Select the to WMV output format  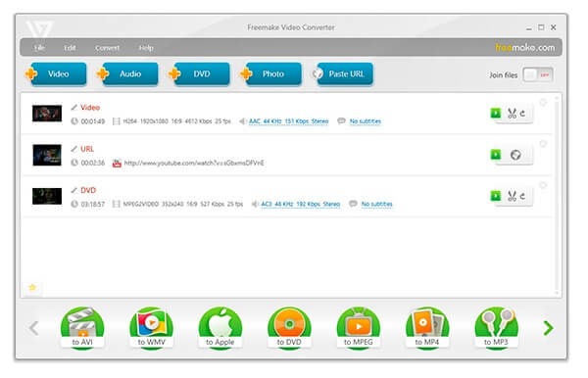point(151,328)
